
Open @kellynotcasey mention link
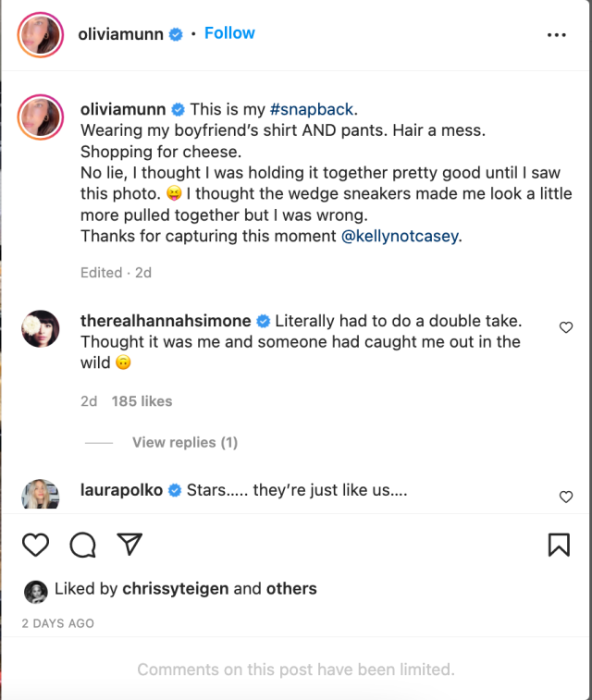click(x=400, y=236)
